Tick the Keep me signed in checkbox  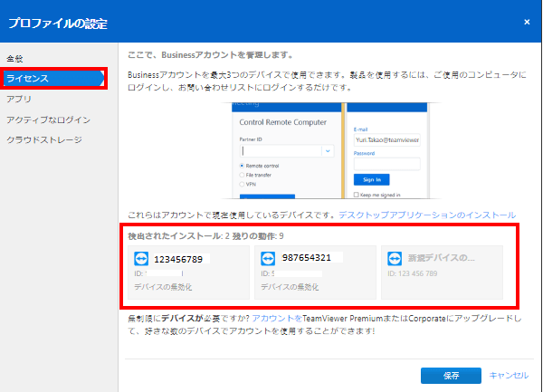[356, 195]
